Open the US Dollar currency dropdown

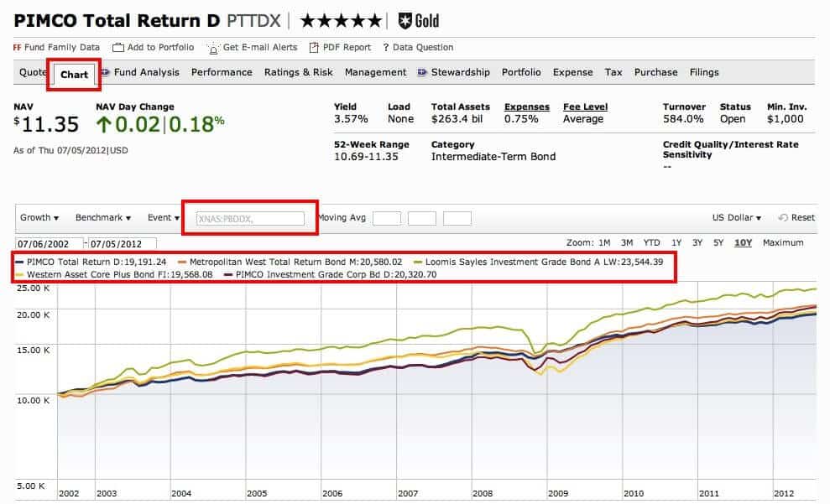(x=736, y=217)
